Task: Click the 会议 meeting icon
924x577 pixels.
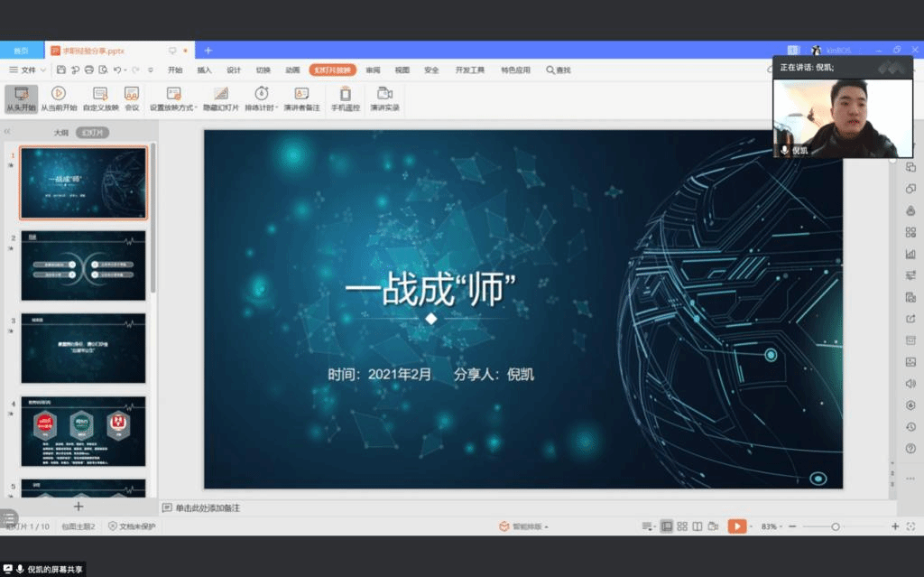Action: 132,93
